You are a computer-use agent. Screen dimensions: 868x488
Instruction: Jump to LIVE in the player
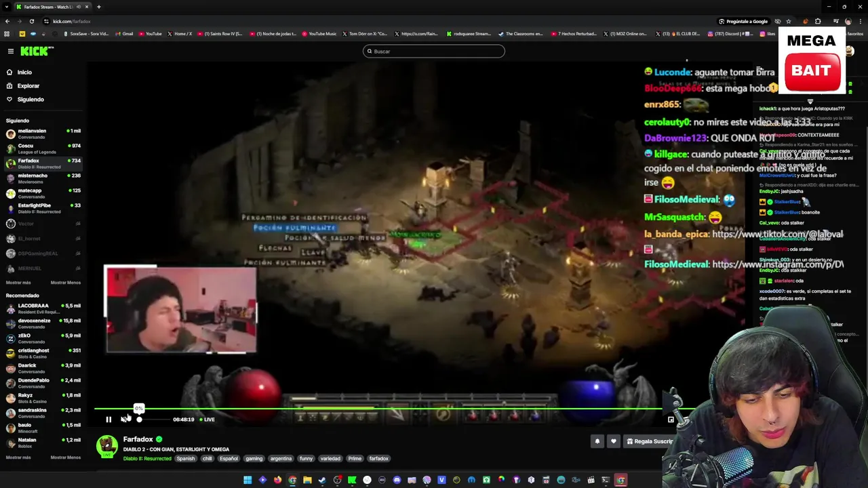pos(207,420)
